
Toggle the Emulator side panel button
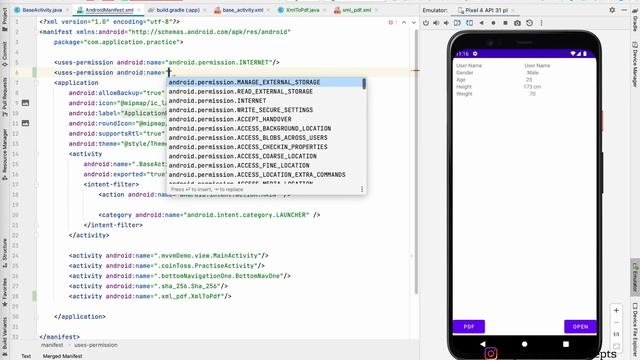(635, 278)
